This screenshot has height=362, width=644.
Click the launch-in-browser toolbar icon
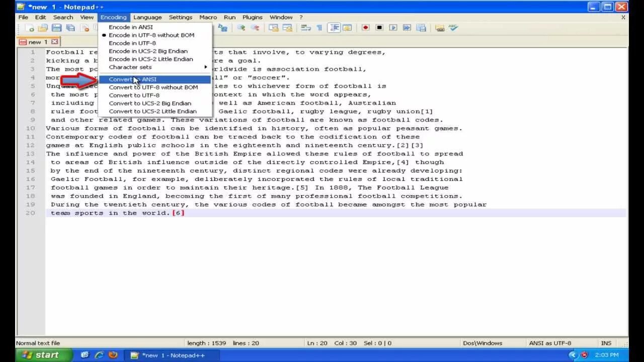(x=440, y=28)
